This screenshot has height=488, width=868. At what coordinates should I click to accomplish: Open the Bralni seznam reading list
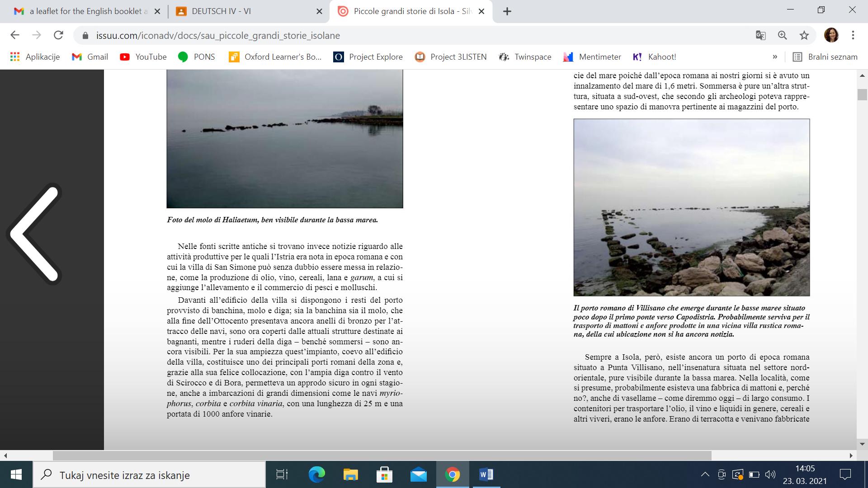pyautogui.click(x=825, y=57)
